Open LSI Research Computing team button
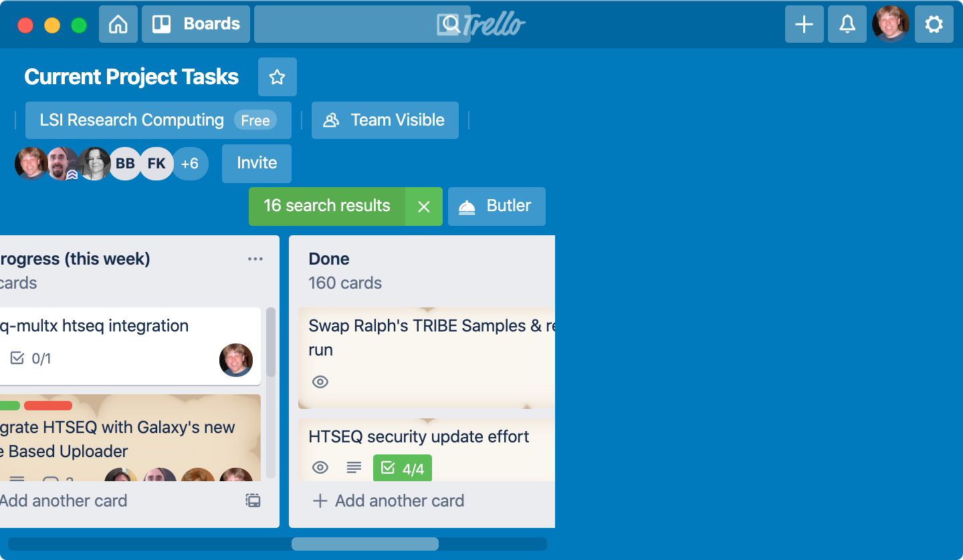The image size is (963, 560). click(158, 120)
